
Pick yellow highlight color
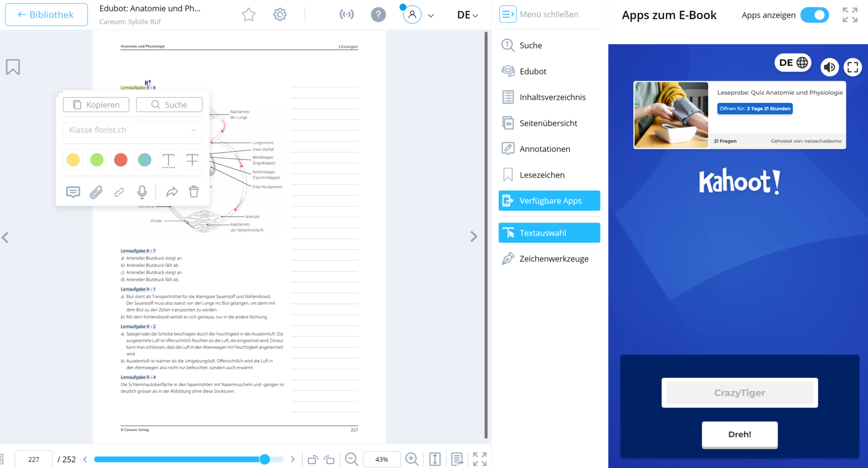pos(73,160)
